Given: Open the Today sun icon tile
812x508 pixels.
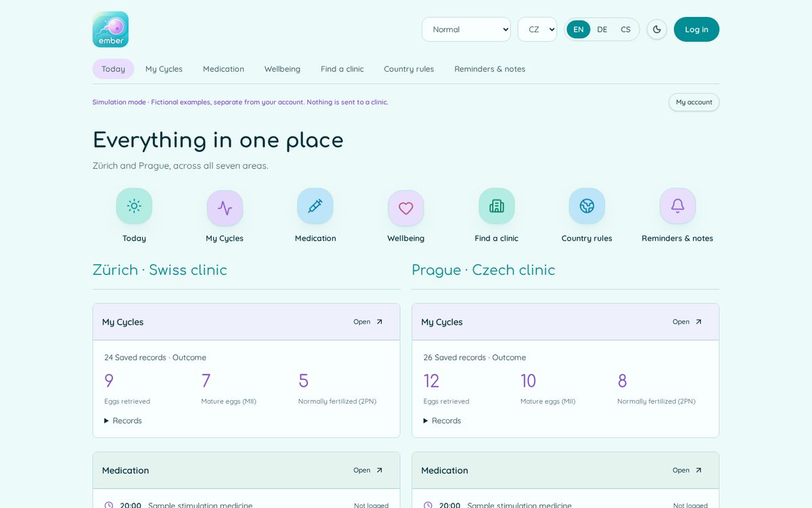Looking at the screenshot, I should tap(134, 206).
